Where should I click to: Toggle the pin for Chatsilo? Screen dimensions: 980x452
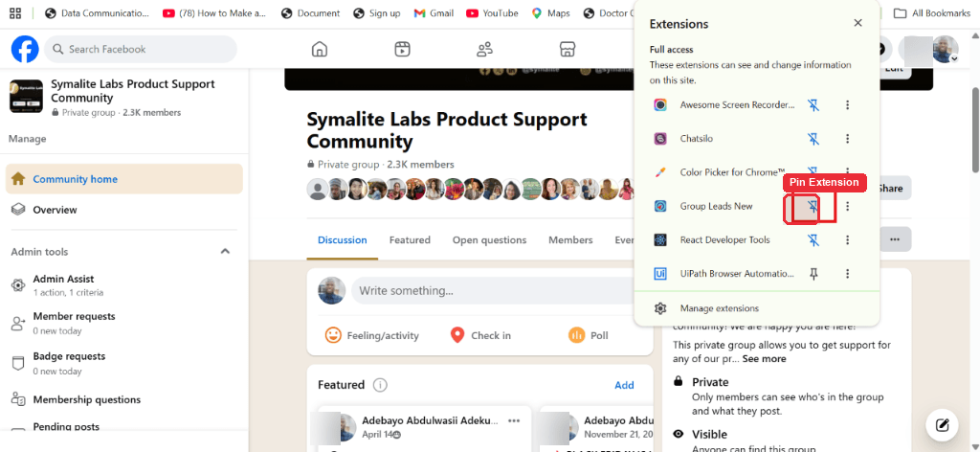(x=813, y=139)
